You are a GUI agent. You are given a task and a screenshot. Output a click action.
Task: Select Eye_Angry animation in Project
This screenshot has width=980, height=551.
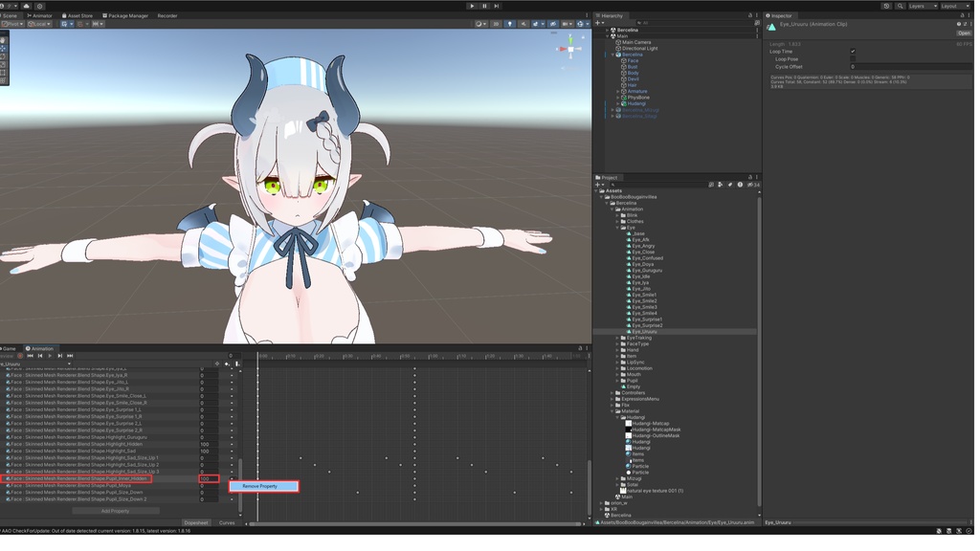pos(642,246)
